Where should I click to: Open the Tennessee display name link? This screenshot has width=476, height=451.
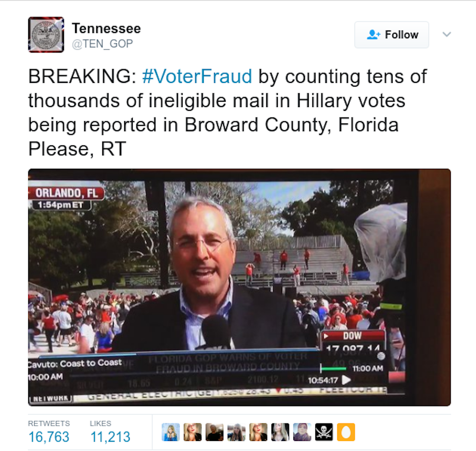tap(106, 28)
